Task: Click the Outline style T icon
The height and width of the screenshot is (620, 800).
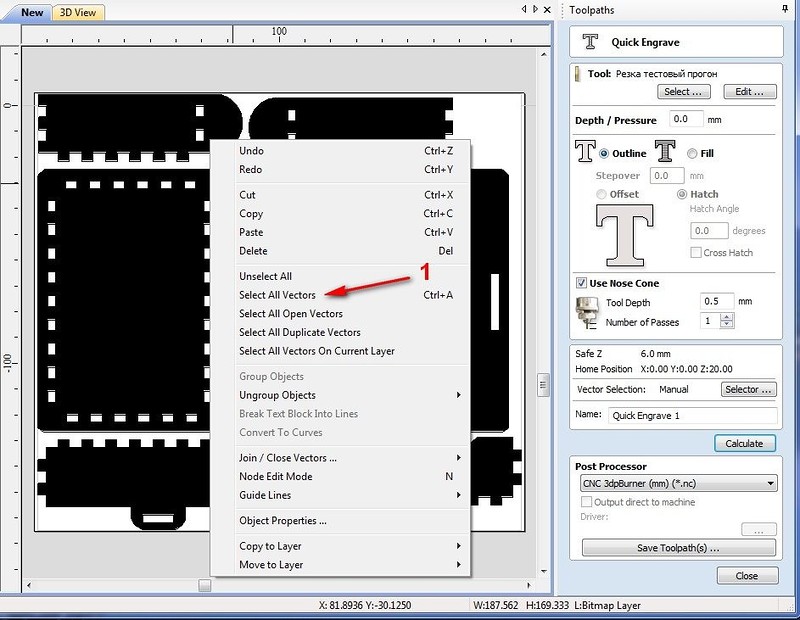Action: tap(585, 152)
